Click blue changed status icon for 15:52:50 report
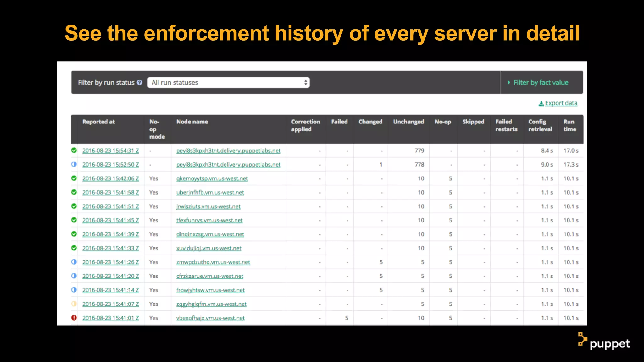644x362 pixels. pyautogui.click(x=74, y=164)
